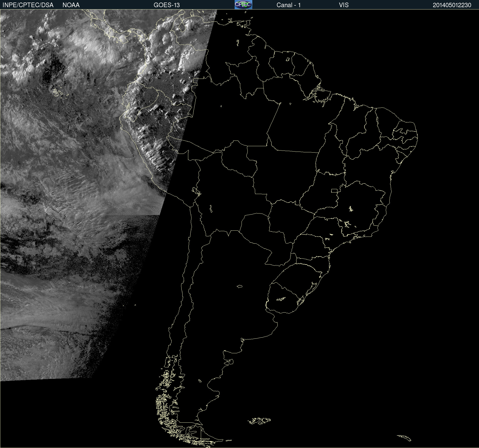
Task: Select the INPE/CPTEC/DSA header text
Action: tap(28, 5)
